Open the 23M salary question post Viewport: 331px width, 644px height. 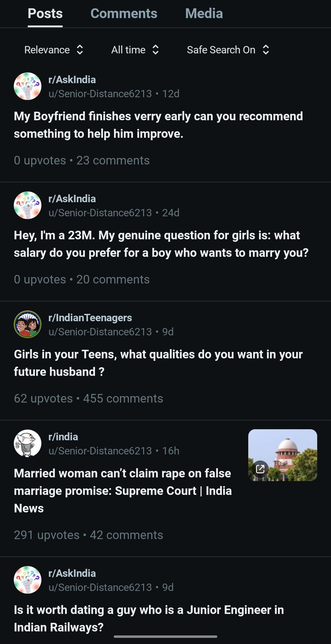click(161, 244)
